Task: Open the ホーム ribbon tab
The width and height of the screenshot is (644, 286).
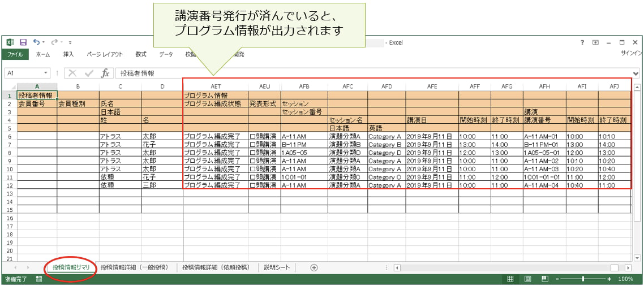Action: pyautogui.click(x=42, y=54)
